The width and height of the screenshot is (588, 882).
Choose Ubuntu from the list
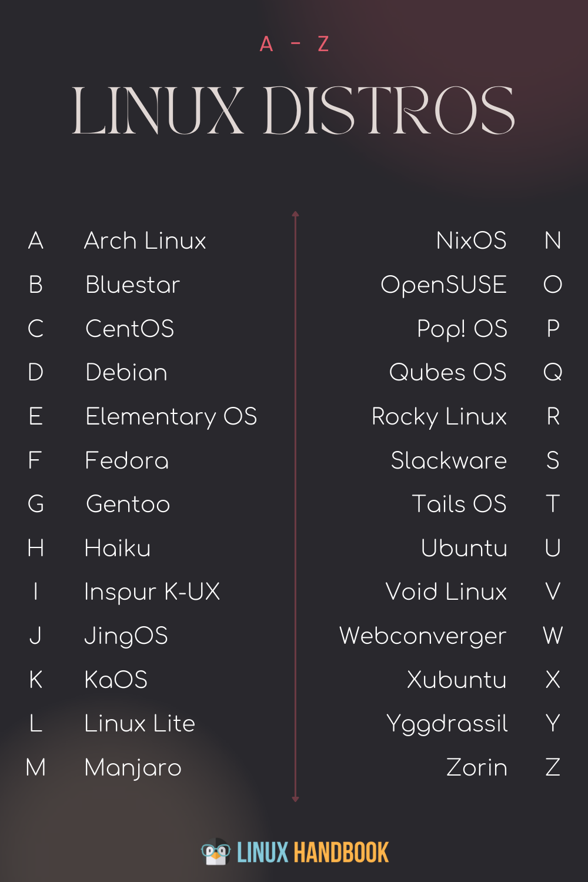tap(464, 548)
